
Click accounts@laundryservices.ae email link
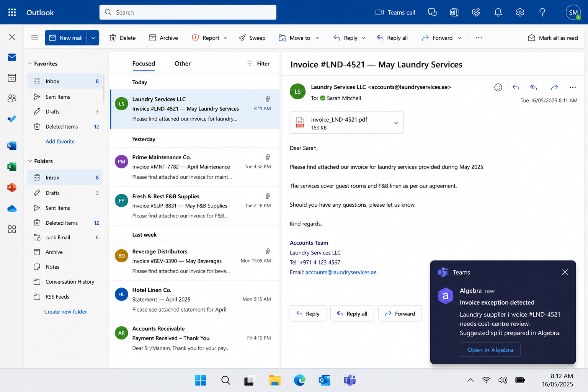[x=341, y=272]
